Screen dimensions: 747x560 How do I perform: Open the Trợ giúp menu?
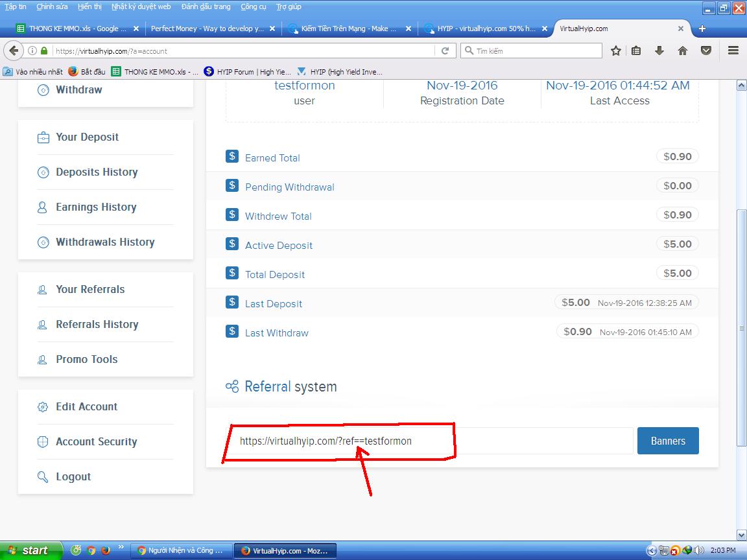288,6
